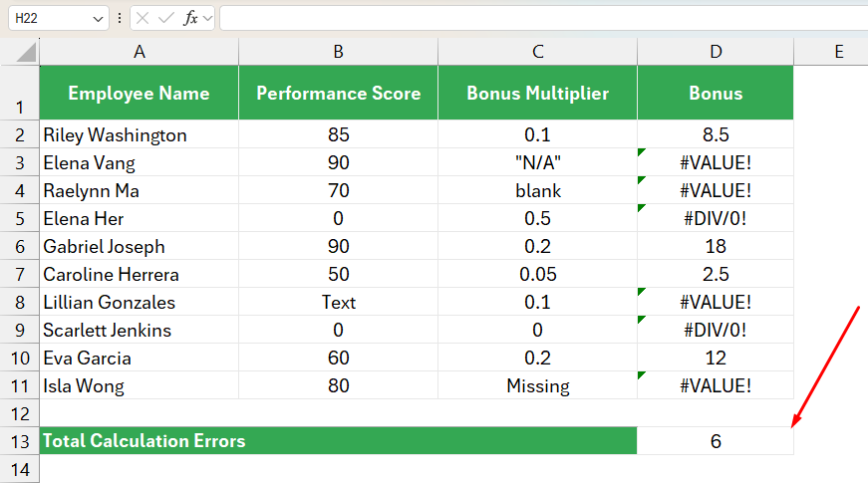
Task: Click the error indicator triangle in cell D3
Action: pyautogui.click(x=642, y=152)
